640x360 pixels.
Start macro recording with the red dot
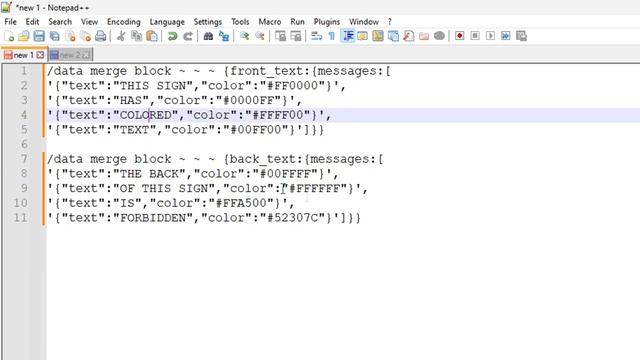point(460,36)
